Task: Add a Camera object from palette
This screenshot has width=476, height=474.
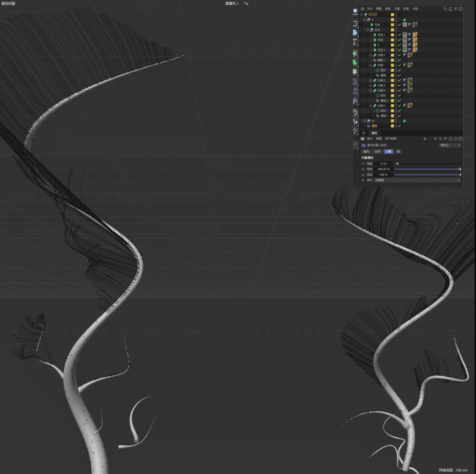Action: tap(355, 122)
